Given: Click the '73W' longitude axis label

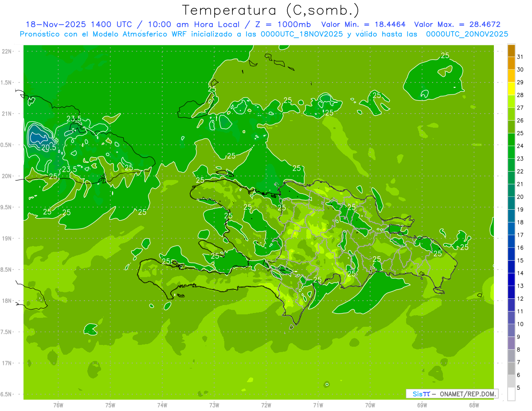Looking at the screenshot, I should pos(214,405).
